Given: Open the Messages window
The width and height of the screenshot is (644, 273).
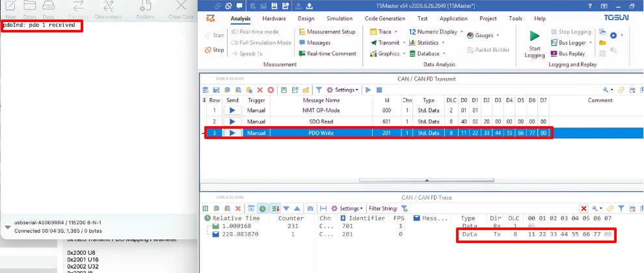Looking at the screenshot, I should [x=314, y=43].
